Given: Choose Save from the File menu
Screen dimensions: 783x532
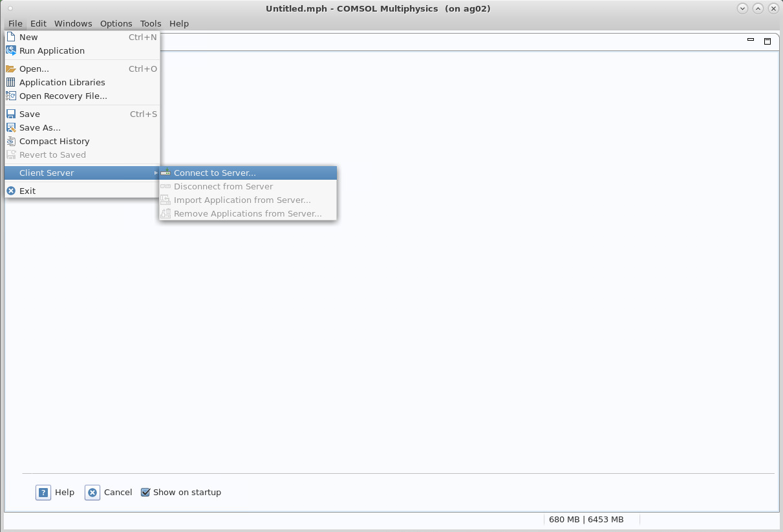Looking at the screenshot, I should pyautogui.click(x=82, y=114).
